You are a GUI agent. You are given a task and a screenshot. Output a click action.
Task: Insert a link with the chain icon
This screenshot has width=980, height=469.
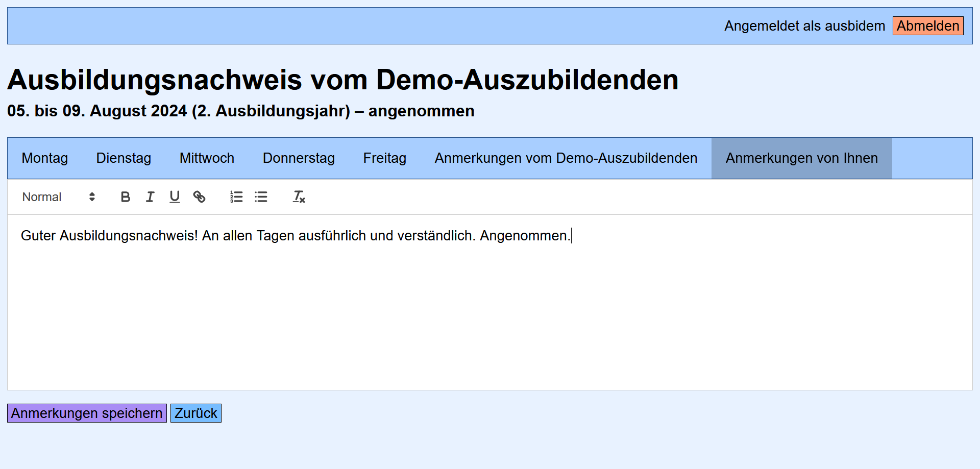pos(199,197)
